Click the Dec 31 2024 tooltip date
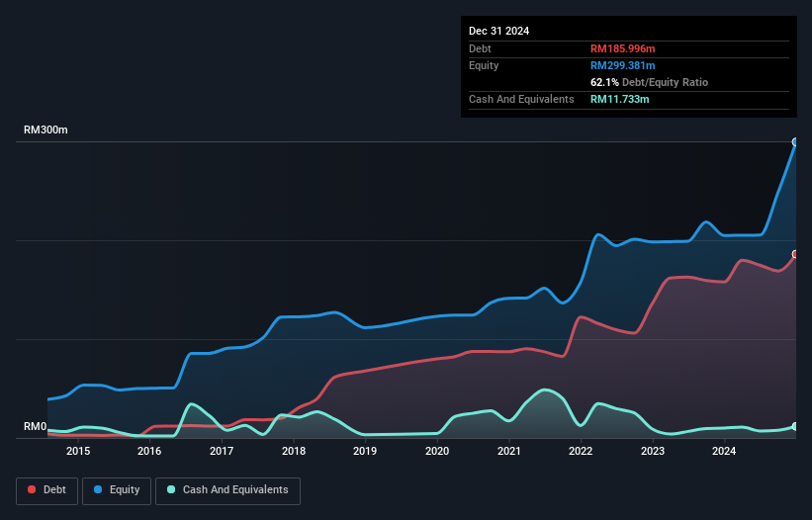This screenshot has height=520, width=812. click(x=498, y=31)
